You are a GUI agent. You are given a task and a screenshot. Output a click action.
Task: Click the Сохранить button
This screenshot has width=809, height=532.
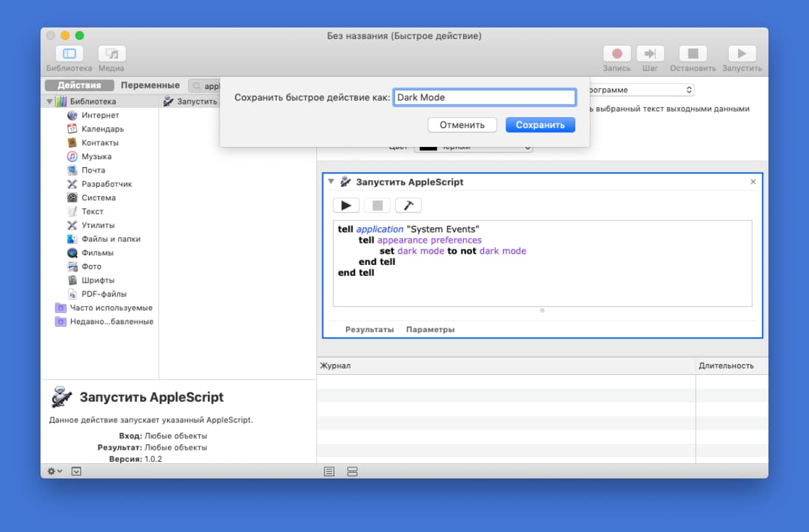[540, 125]
